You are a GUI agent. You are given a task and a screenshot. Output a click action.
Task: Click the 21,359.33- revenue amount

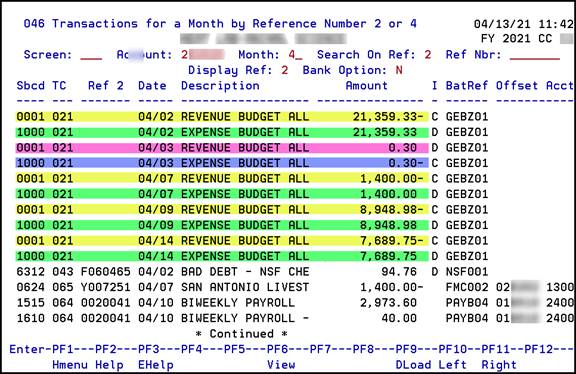(388, 116)
